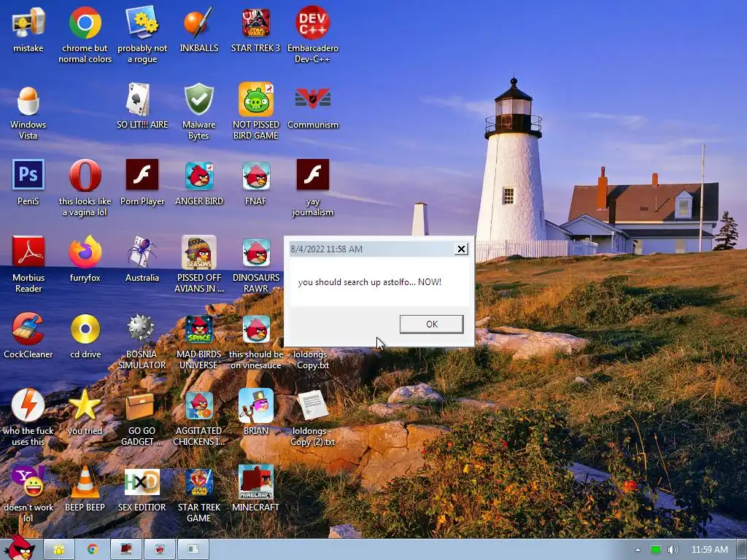The width and height of the screenshot is (747, 560).
Task: Select the 'yay journalism' Flash icon
Action: point(312,175)
